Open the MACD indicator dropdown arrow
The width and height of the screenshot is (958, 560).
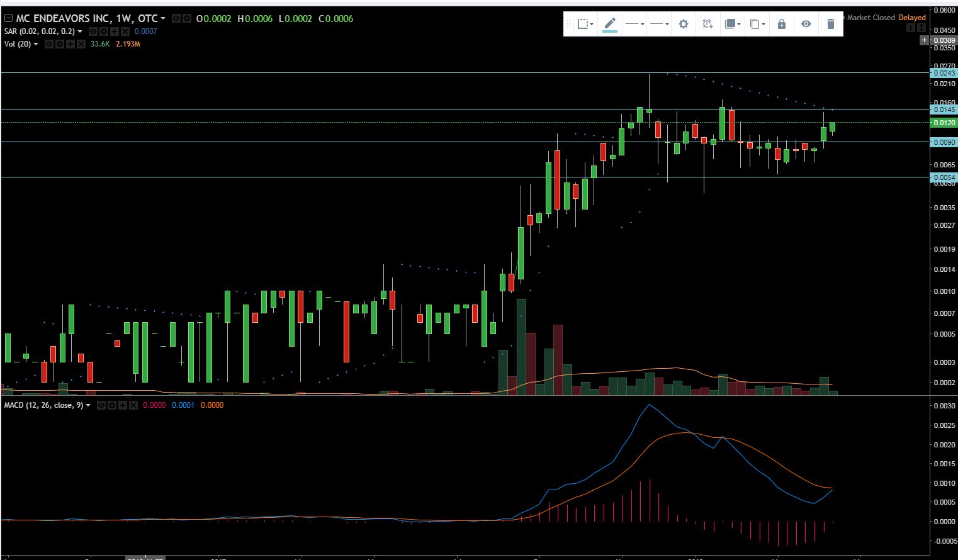[88, 405]
